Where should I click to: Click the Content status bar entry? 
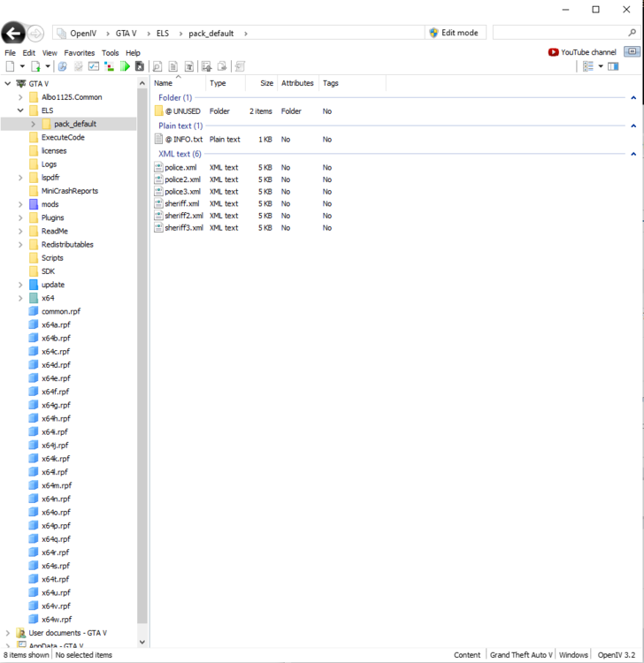[x=467, y=655]
